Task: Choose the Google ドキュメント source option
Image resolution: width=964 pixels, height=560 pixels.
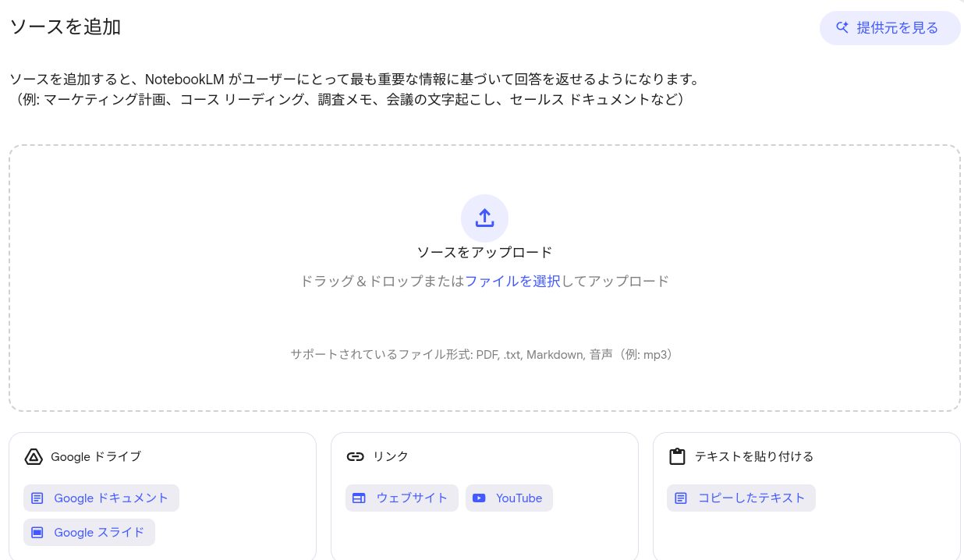Action: pos(101,498)
